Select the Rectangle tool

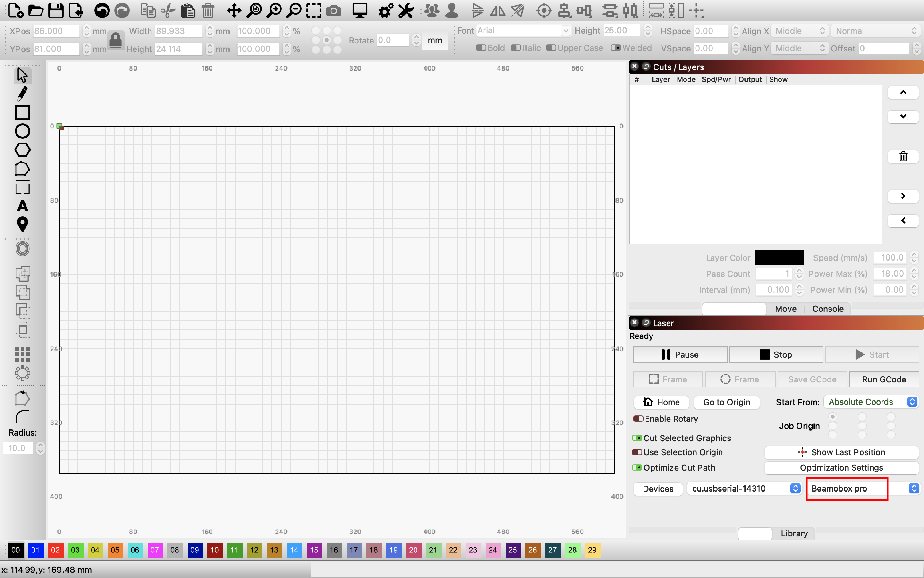(x=22, y=112)
